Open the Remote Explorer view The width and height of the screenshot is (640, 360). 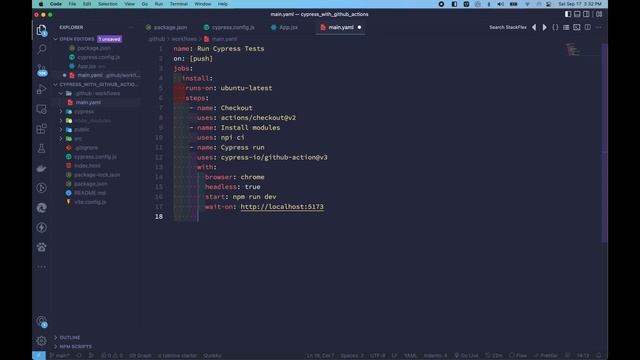coord(41,109)
